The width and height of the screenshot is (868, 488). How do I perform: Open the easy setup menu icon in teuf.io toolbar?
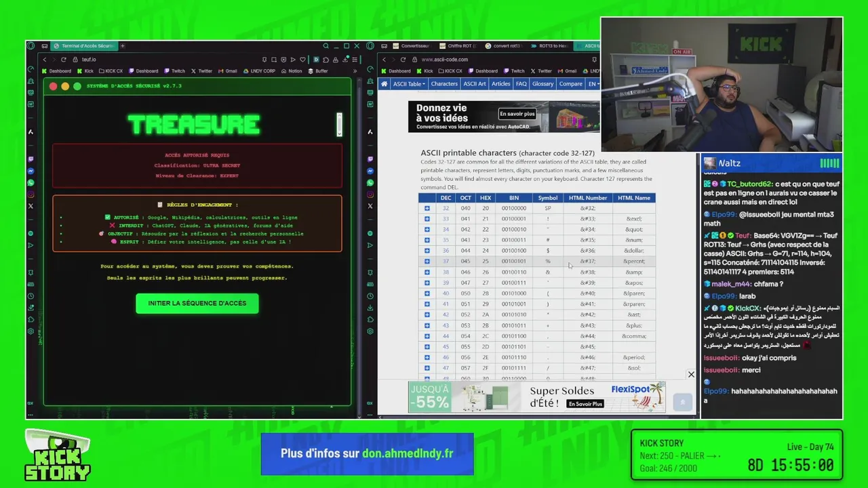tap(355, 60)
